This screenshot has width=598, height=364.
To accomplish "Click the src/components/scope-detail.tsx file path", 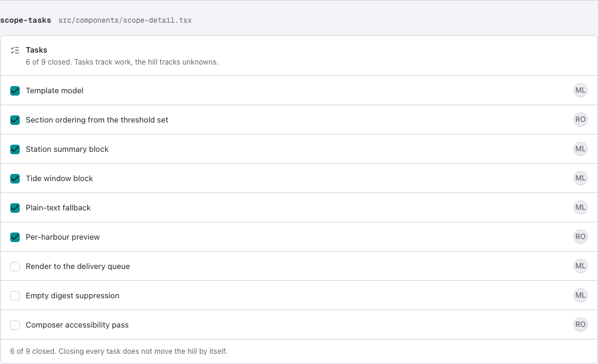I will [x=125, y=20].
